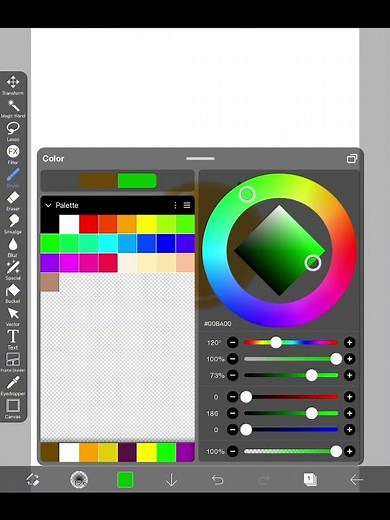Pick the blue palette swatch
390x520 pixels.
point(166,243)
